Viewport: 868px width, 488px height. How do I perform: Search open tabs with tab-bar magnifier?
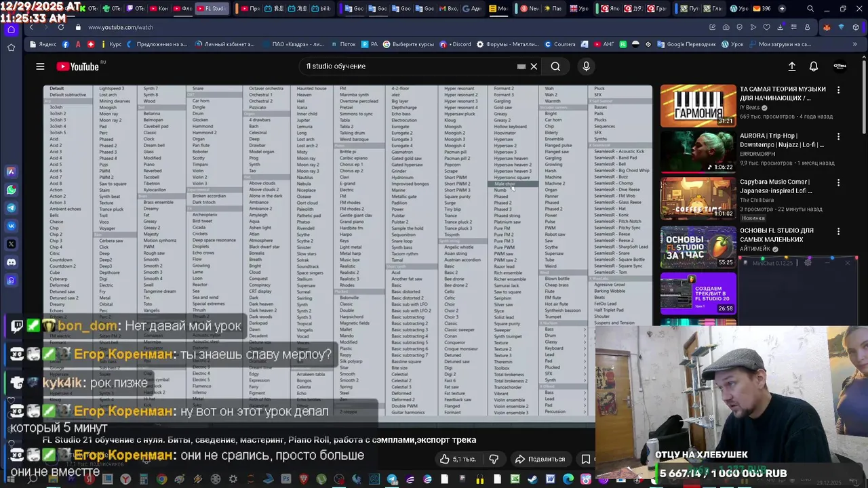click(x=810, y=9)
